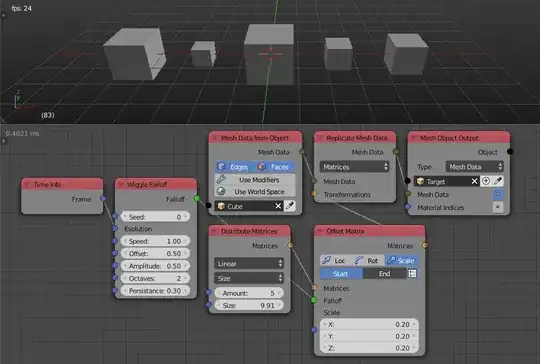540x364 pixels.
Task: Toggle Faces in Mesh Data from Object
Action: (276, 167)
